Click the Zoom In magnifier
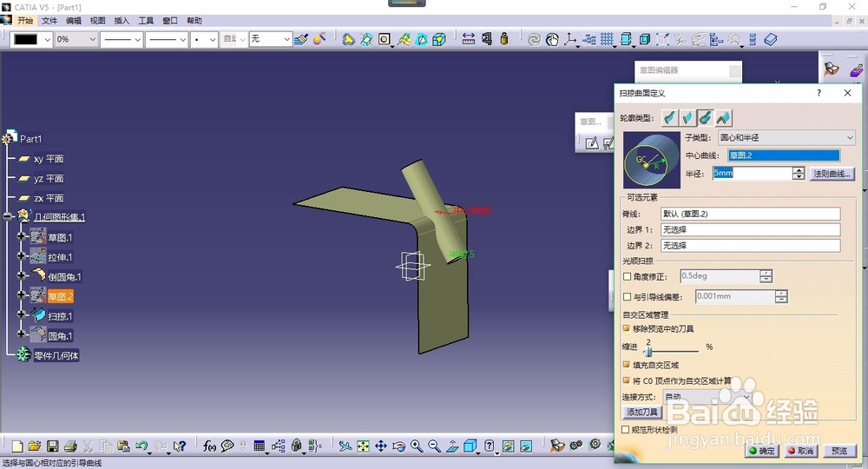The height and width of the screenshot is (469, 868). click(417, 446)
